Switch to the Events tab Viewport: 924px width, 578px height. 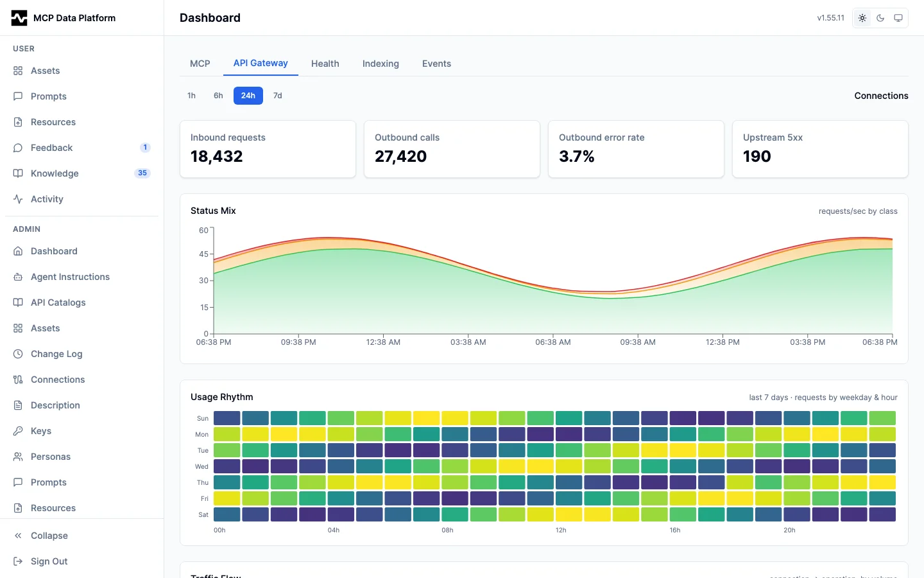436,64
